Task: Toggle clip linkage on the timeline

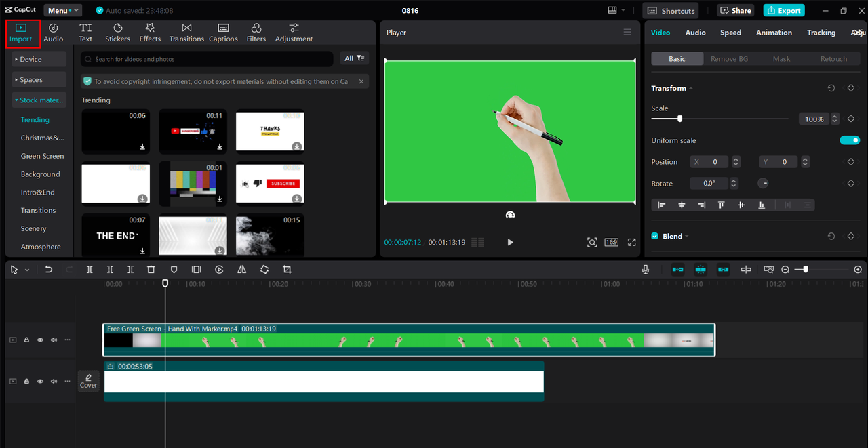Action: [723, 269]
